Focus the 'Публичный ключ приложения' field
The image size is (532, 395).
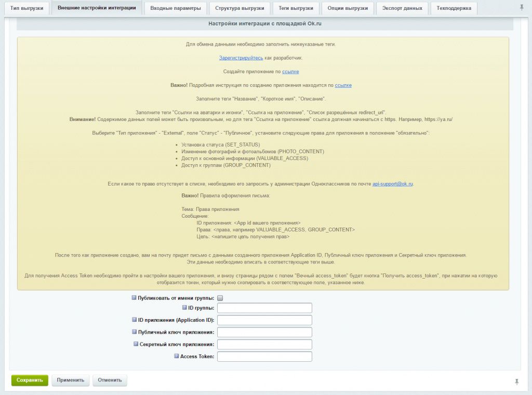click(264, 332)
